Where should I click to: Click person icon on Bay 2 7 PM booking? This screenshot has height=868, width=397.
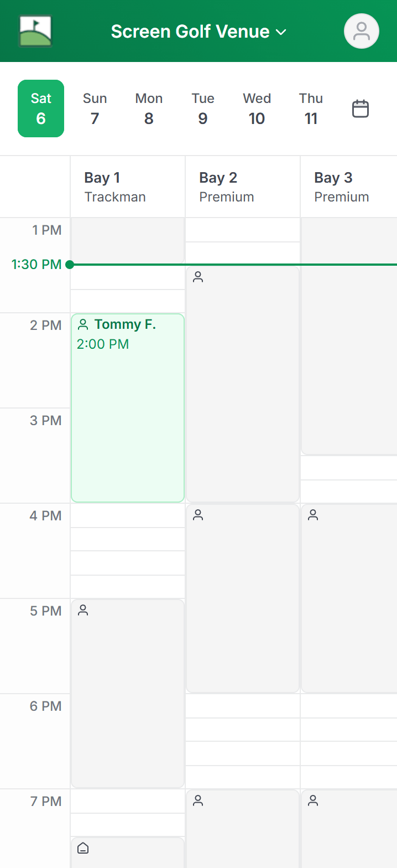[198, 800]
